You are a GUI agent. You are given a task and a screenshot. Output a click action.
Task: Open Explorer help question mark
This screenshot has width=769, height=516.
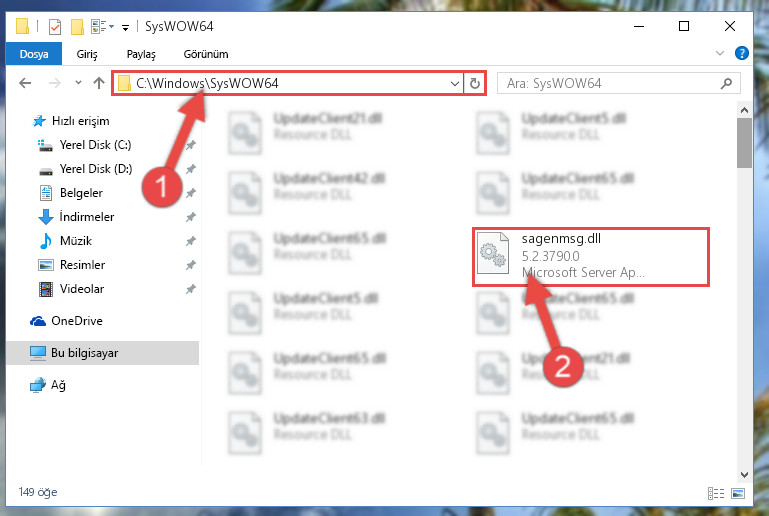(742, 53)
